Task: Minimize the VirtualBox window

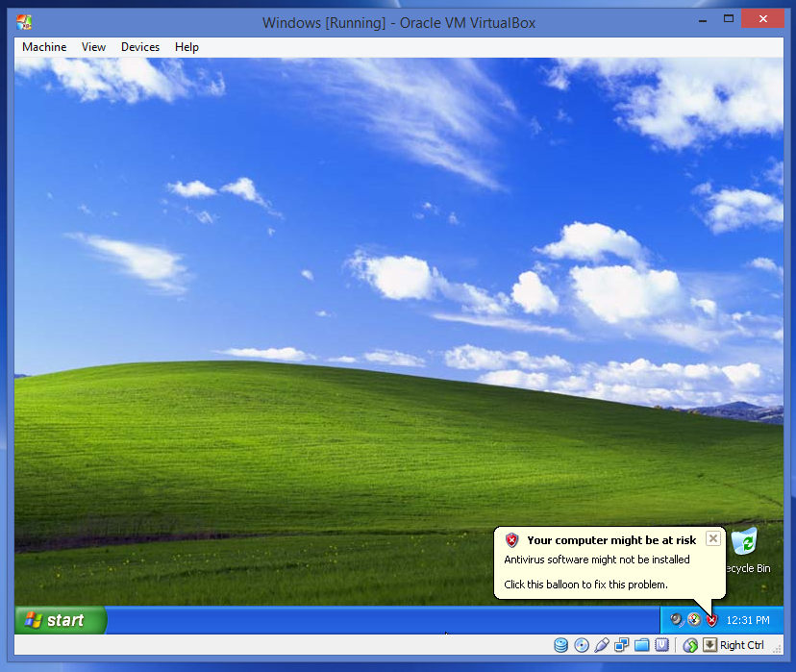Action: pyautogui.click(x=703, y=20)
